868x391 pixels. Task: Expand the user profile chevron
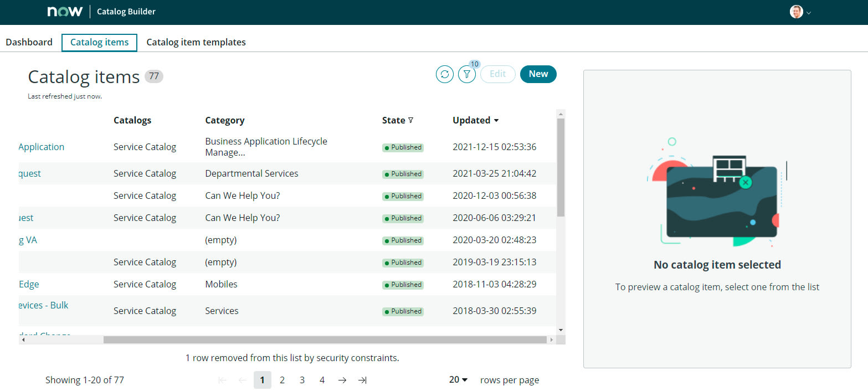point(809,13)
